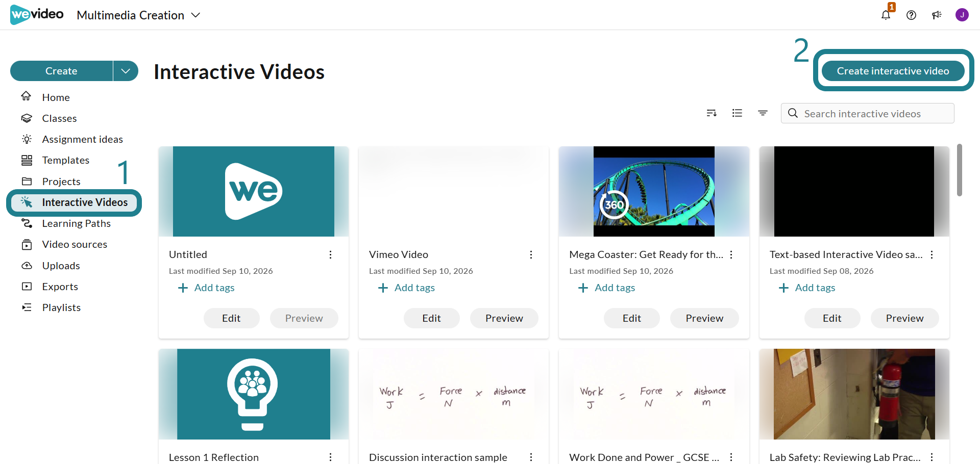Click the Templates layout icon
Image resolution: width=980 pixels, height=464 pixels.
tap(27, 160)
